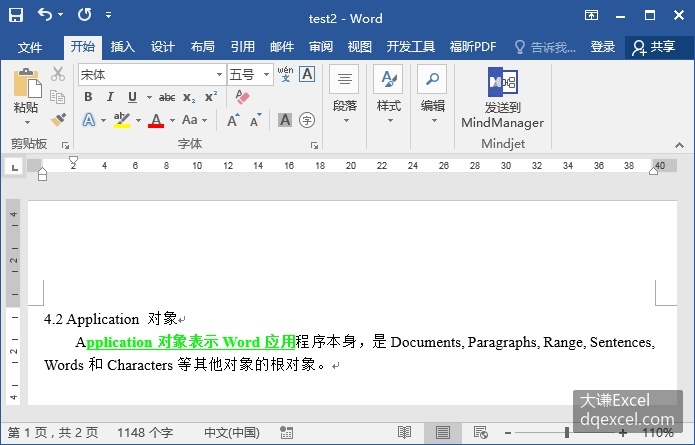Open the 样式 styles gallery
This screenshot has height=445, width=695.
[389, 94]
